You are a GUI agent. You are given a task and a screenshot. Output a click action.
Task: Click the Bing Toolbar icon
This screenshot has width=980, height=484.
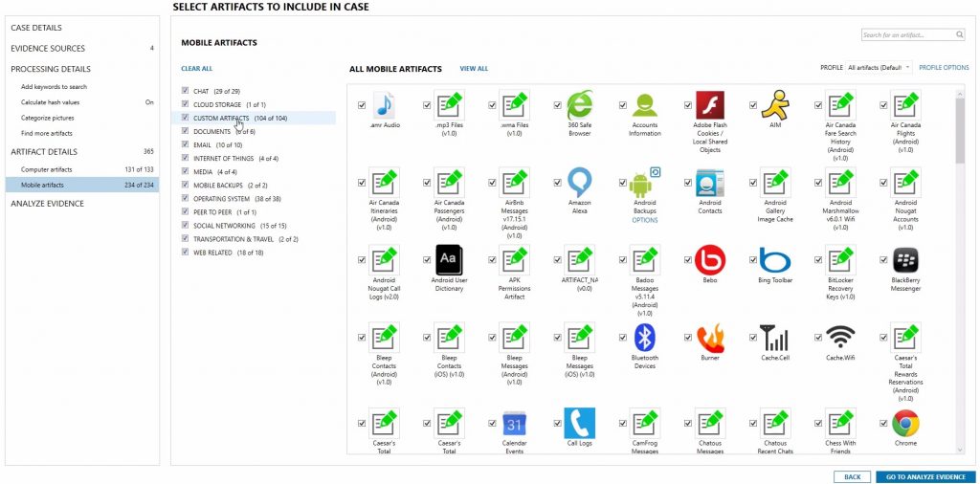click(775, 260)
